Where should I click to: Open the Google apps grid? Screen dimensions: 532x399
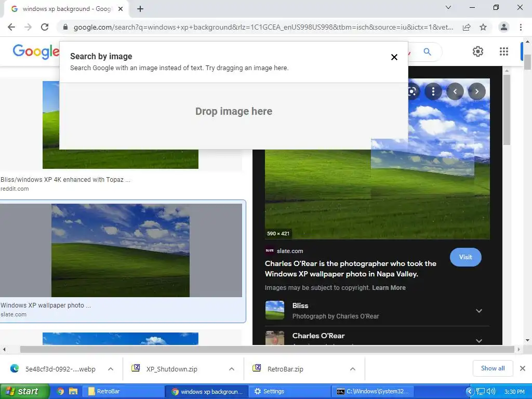pyautogui.click(x=504, y=51)
